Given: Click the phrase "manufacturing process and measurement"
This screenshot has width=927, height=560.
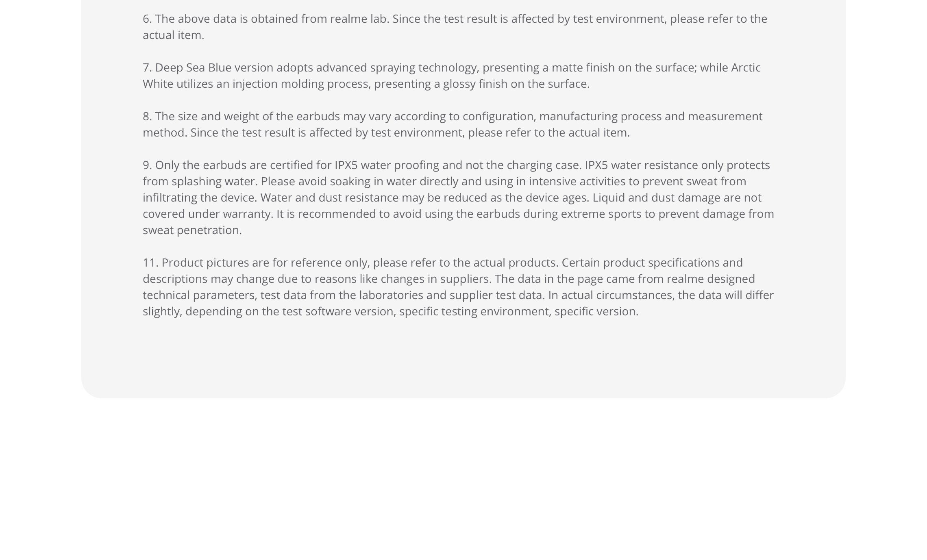Looking at the screenshot, I should 651,117.
